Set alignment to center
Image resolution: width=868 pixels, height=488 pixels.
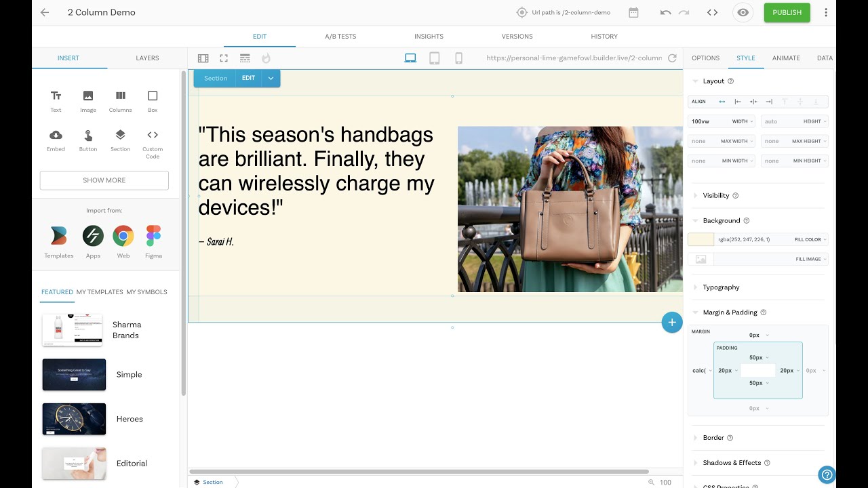click(x=753, y=102)
